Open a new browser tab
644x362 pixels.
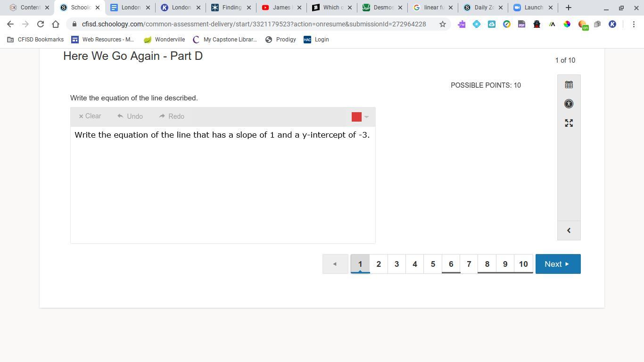569,8
